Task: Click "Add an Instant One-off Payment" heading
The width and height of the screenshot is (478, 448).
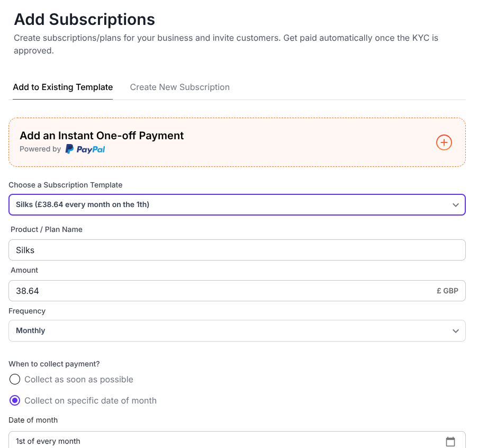Action: [102, 136]
